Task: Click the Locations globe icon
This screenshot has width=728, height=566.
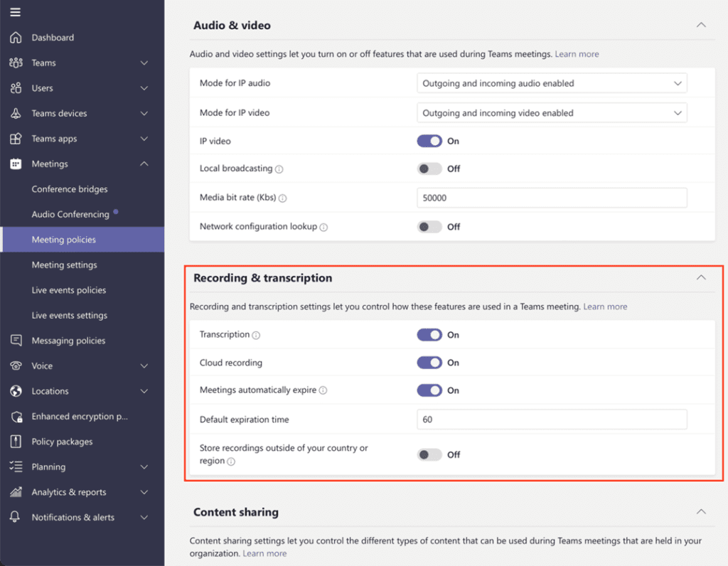Action: 16,391
